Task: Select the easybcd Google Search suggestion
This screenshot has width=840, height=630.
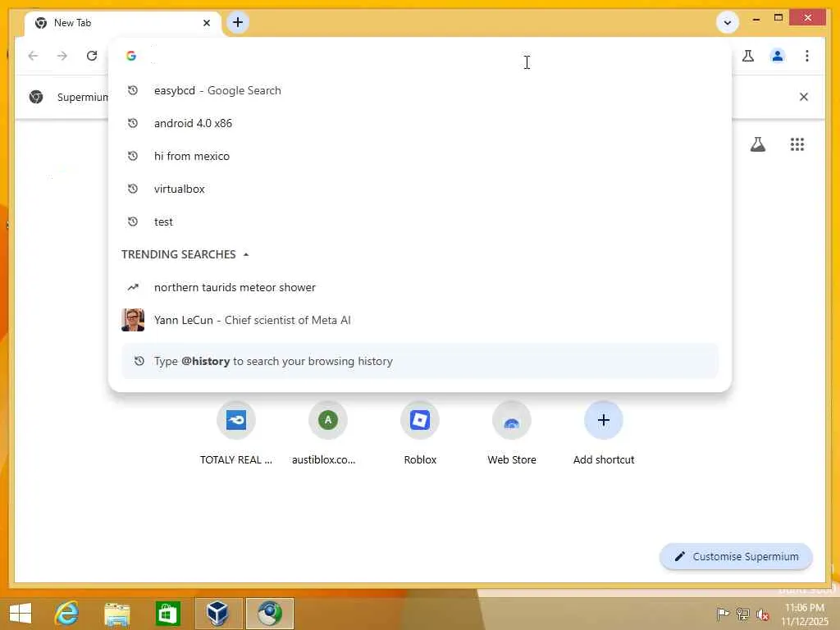Action: 419,90
